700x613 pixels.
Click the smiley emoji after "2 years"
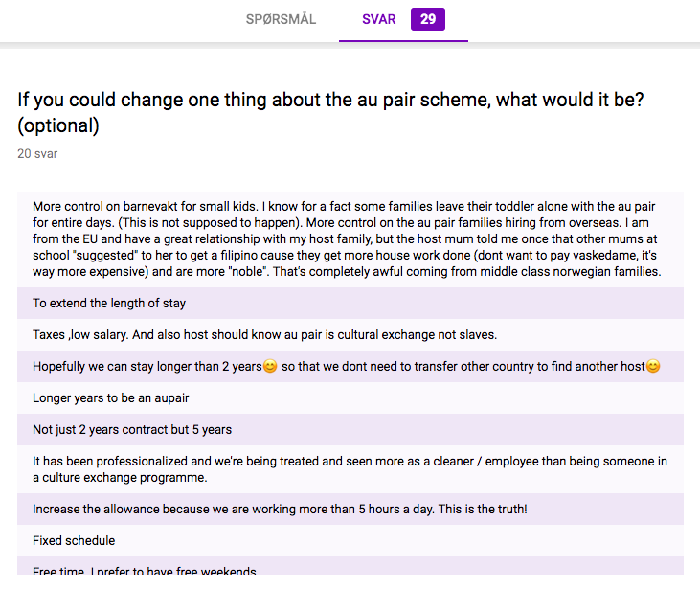(270, 367)
